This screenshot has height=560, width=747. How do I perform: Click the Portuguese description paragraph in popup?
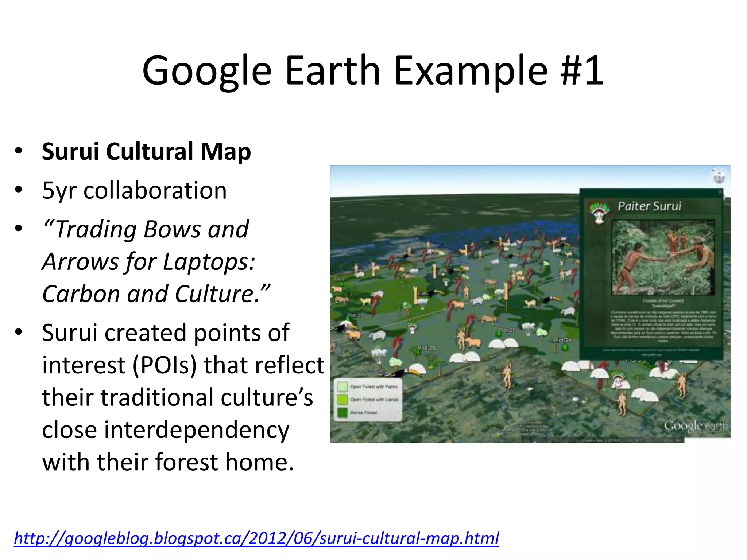click(663, 326)
